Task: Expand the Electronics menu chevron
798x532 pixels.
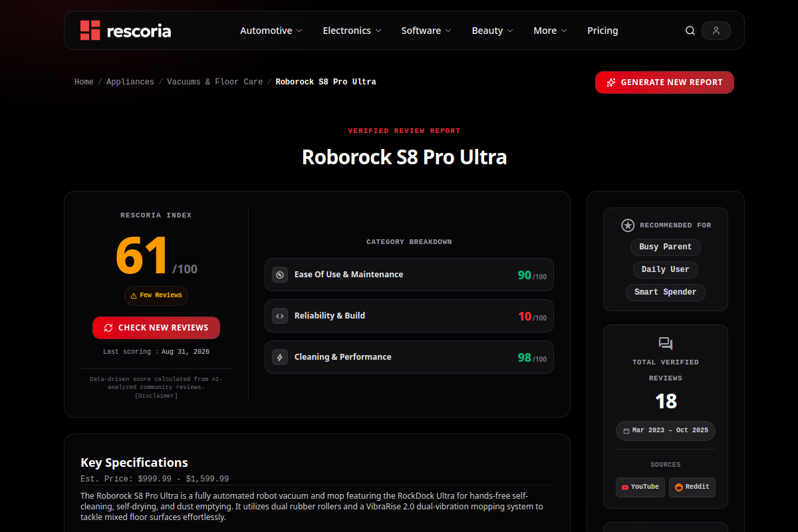Action: 378,31
